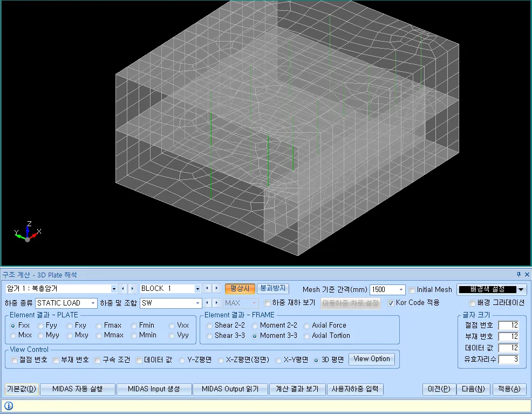Open the View Option button
The image size is (532, 414).
coord(372,359)
